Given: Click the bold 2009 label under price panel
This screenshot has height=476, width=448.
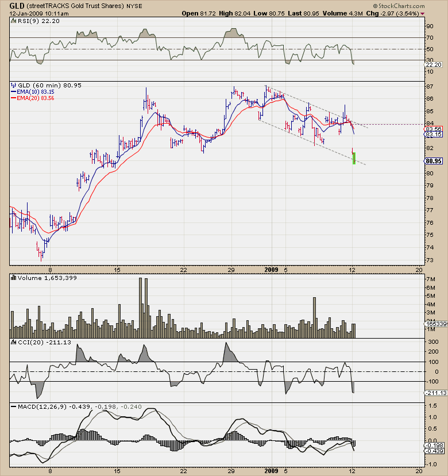Looking at the screenshot, I should tap(271, 270).
